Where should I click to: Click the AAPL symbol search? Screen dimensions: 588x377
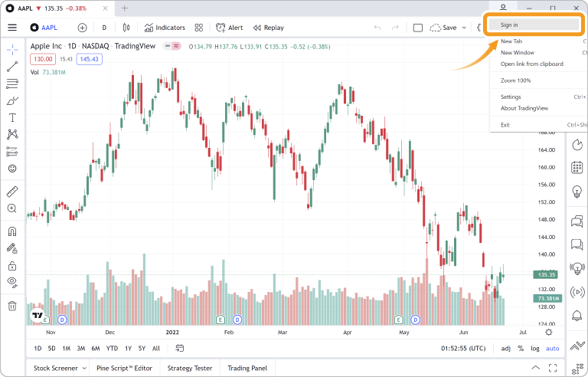coord(44,28)
